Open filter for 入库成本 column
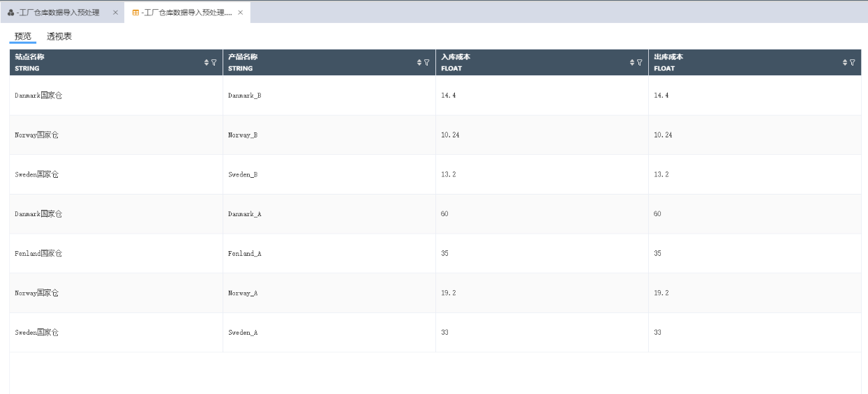The image size is (868, 394). click(x=640, y=63)
